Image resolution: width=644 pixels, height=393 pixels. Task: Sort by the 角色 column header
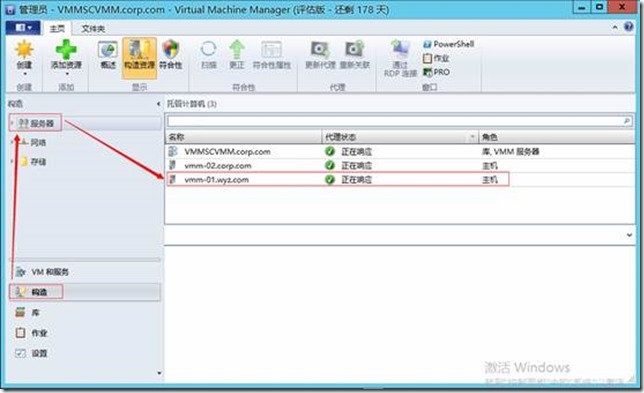point(557,137)
